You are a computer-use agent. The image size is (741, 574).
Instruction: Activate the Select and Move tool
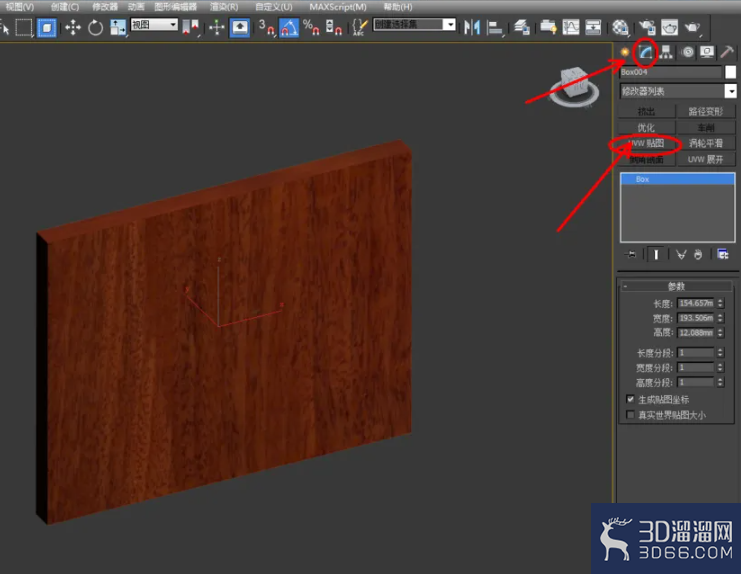click(73, 27)
